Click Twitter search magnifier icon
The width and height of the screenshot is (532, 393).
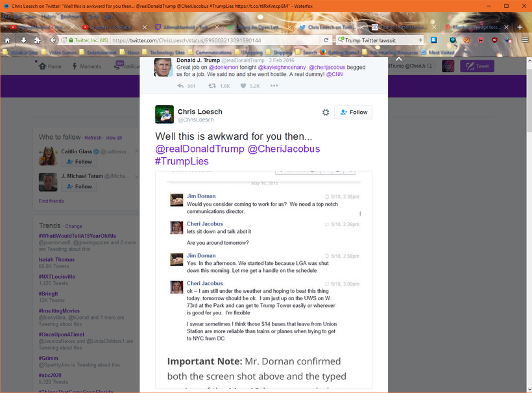click(429, 66)
